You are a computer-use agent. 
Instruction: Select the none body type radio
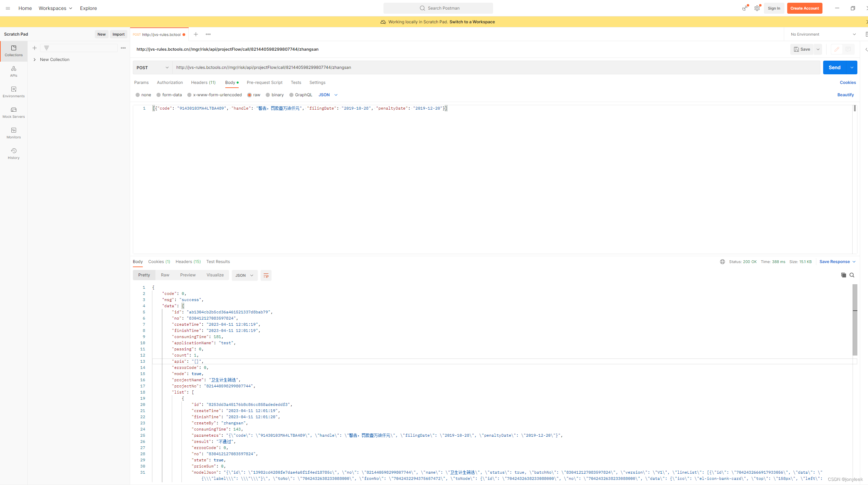tap(138, 95)
